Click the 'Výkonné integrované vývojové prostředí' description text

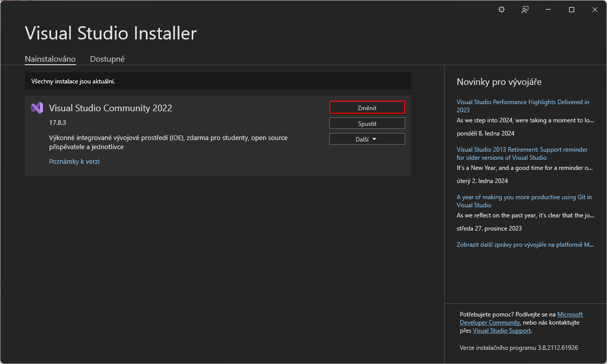[x=168, y=142]
